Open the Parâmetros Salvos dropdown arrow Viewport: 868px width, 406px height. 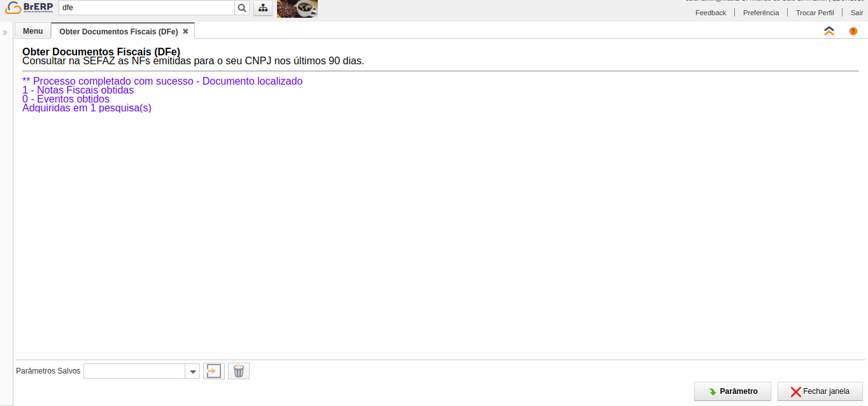click(x=192, y=371)
